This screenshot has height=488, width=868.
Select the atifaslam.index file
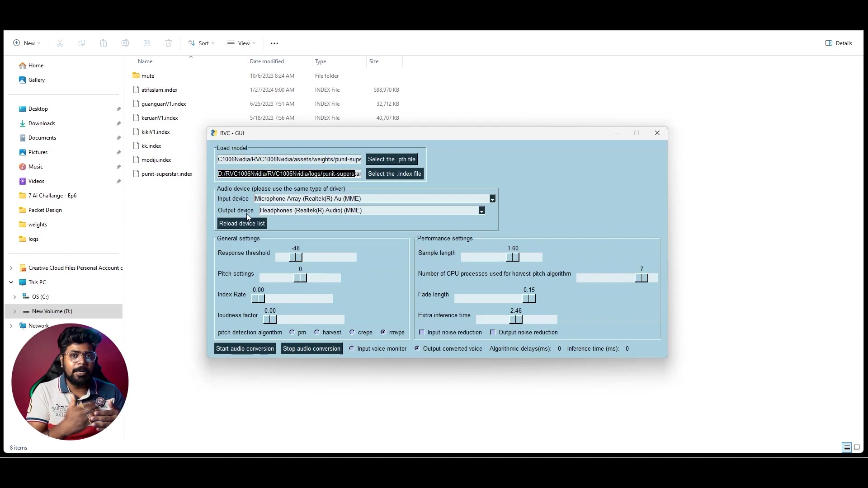[159, 90]
